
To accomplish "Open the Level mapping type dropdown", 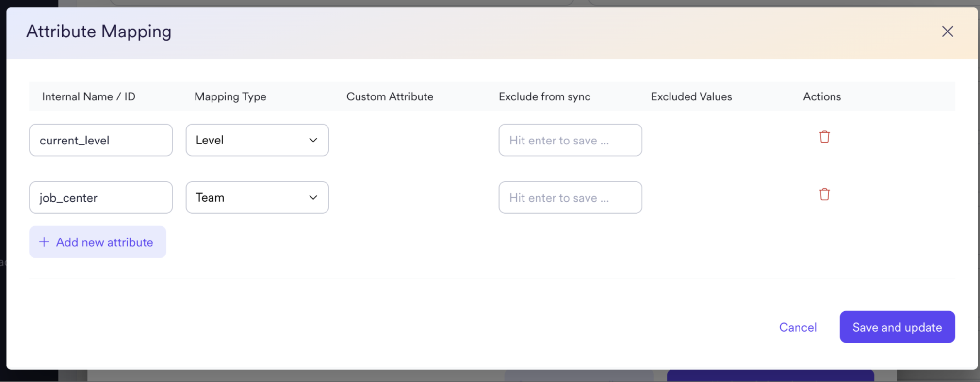I will click(x=257, y=140).
